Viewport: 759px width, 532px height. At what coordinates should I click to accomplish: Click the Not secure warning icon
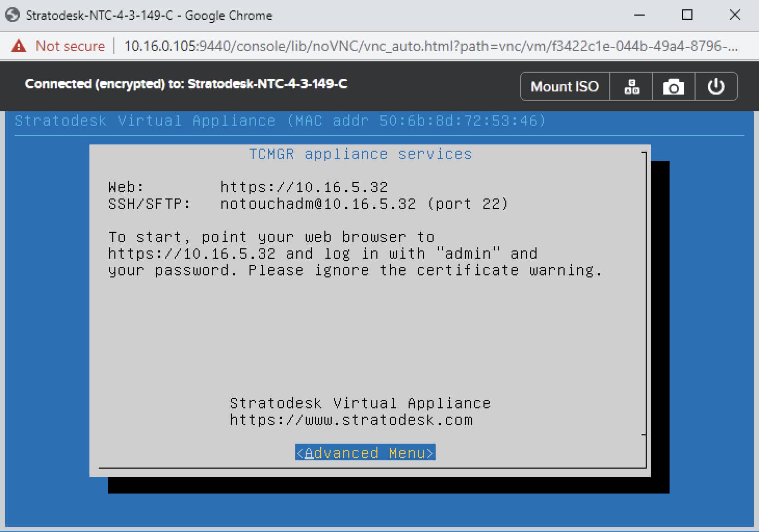19,46
